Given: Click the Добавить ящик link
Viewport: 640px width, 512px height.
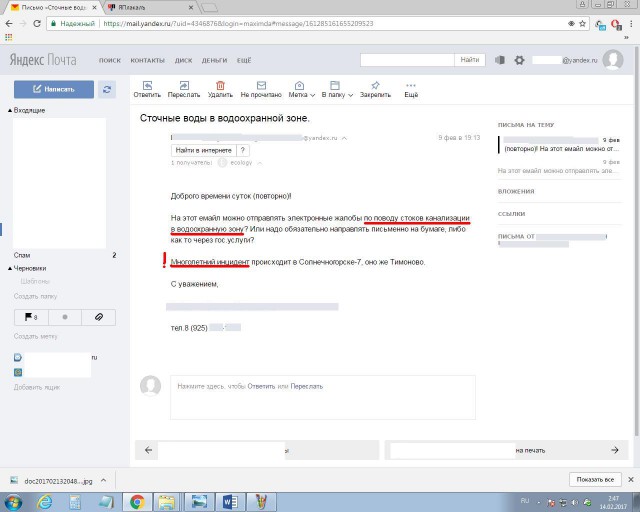Looking at the screenshot, I should click(x=37, y=387).
